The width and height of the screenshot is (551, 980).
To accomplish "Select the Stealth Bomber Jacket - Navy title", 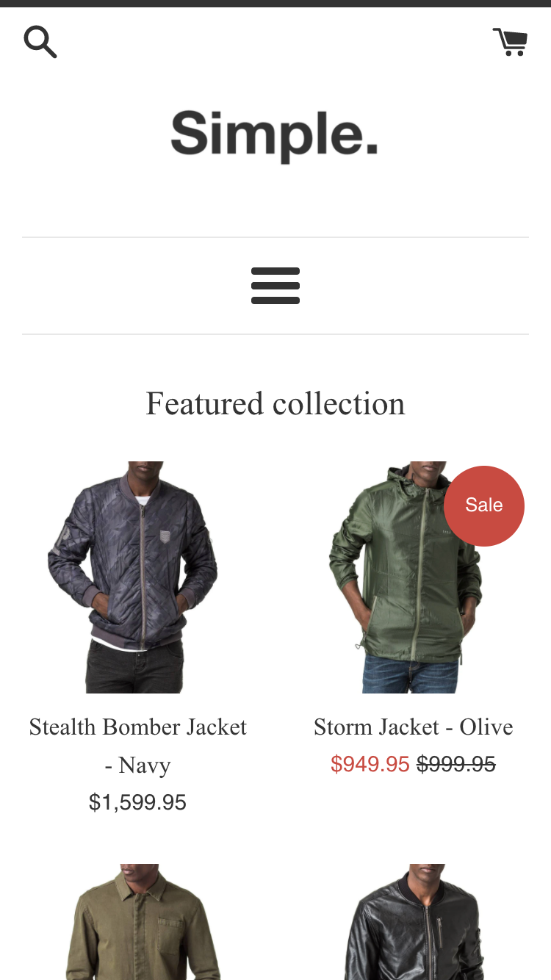I will coord(137,746).
